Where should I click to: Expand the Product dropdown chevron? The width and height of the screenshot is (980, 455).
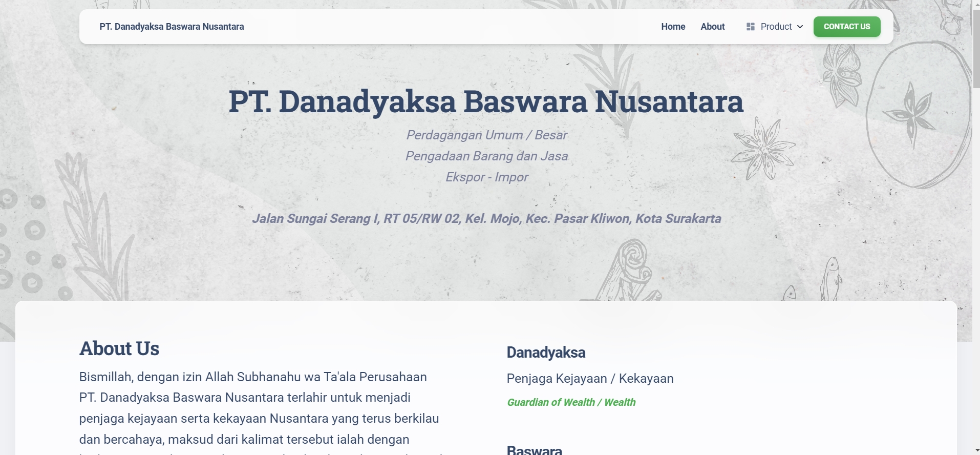coord(800,27)
